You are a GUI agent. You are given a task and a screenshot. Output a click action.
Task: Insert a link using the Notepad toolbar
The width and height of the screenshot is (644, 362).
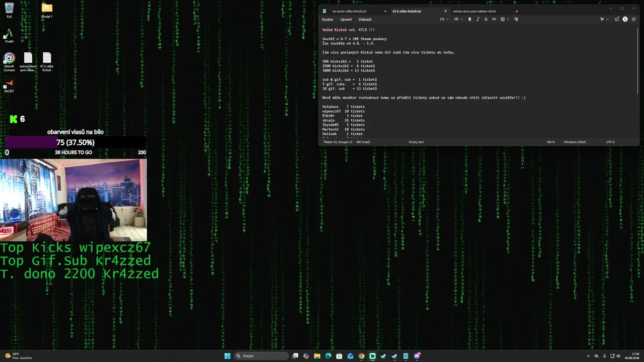(494, 19)
